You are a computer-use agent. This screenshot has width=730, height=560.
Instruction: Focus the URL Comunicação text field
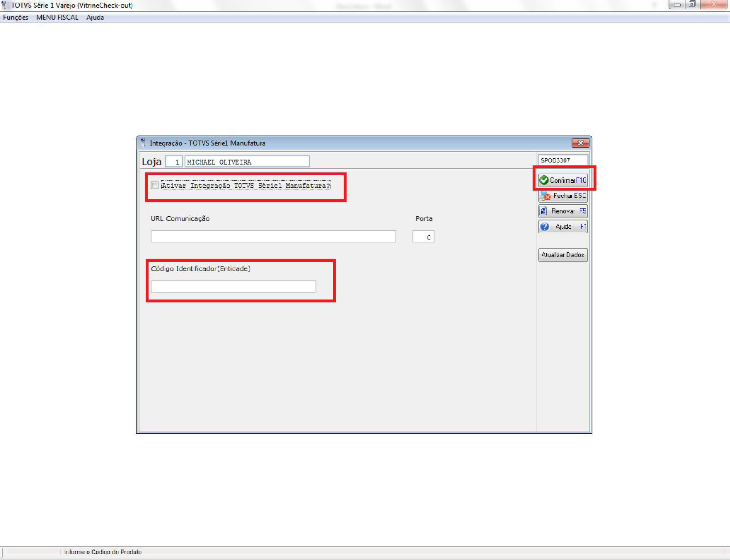tap(274, 237)
